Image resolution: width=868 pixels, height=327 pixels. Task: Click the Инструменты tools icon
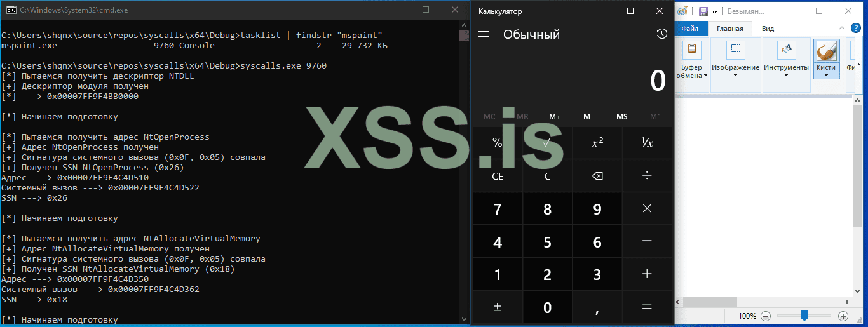tap(786, 50)
